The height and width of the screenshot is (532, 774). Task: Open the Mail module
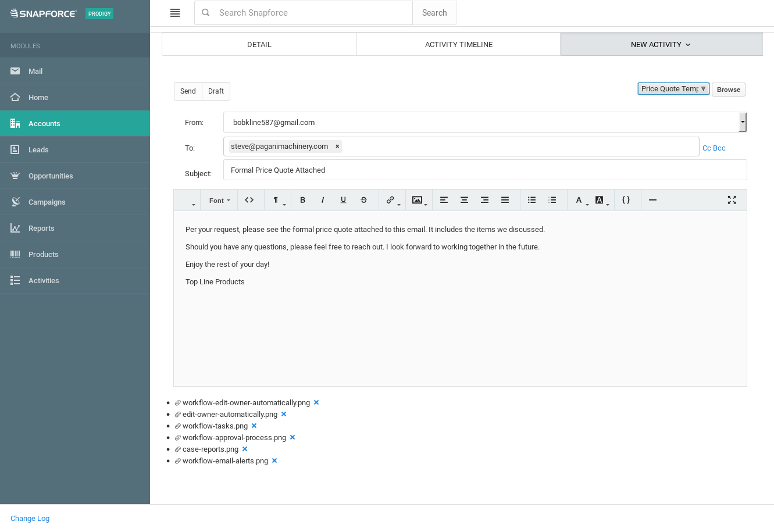(x=75, y=71)
